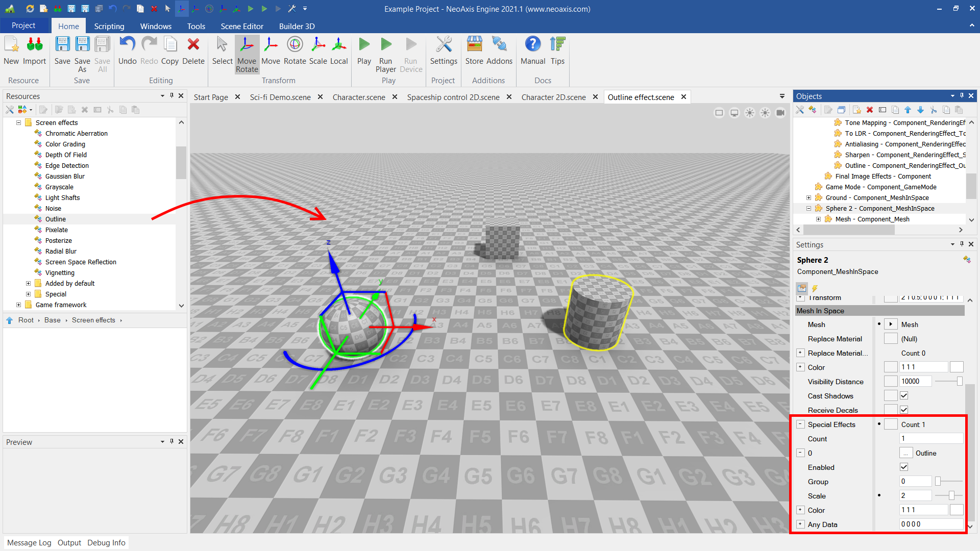Switch to the Sci-fi Demo.scene tab

(280, 97)
